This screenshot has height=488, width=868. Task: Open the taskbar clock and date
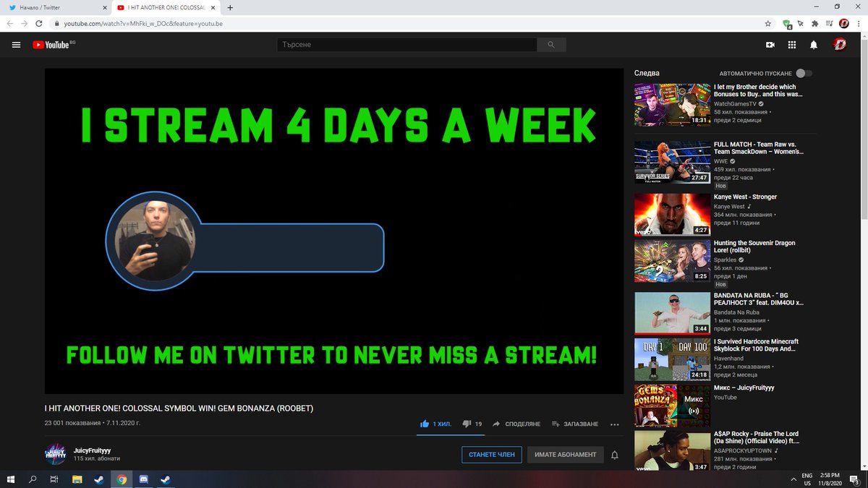coord(830,479)
